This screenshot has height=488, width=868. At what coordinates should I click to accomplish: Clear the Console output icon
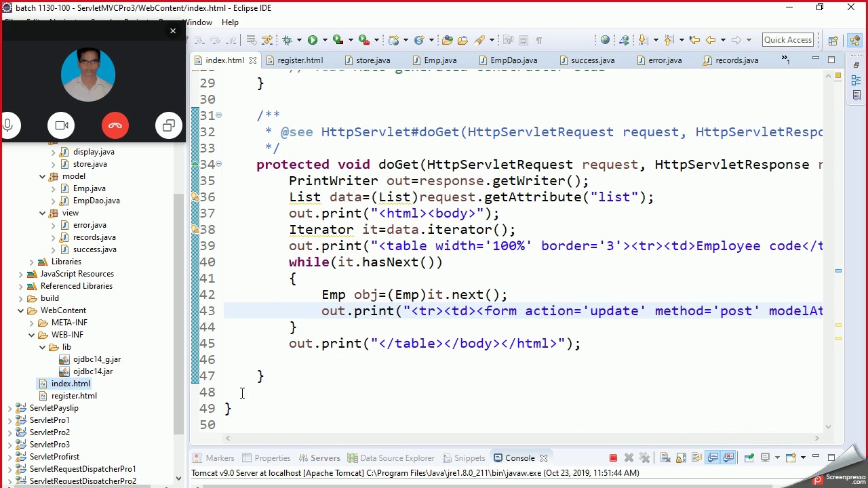coord(665,458)
